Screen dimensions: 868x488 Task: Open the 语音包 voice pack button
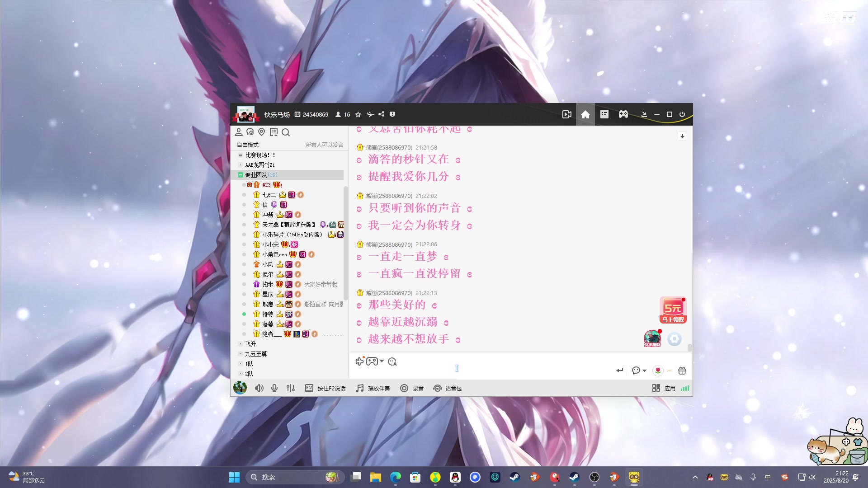[448, 388]
